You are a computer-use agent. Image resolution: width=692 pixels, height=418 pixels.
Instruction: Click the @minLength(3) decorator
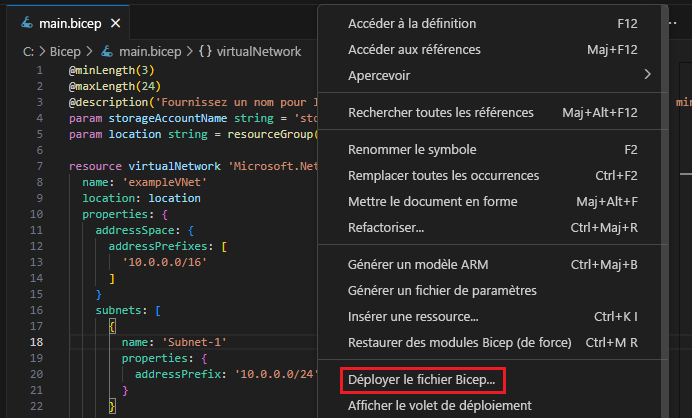pyautogui.click(x=112, y=70)
